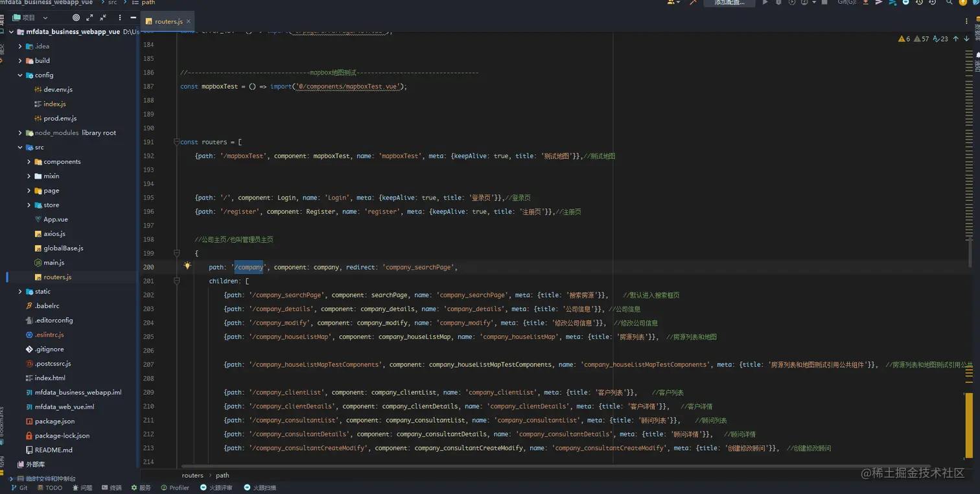Click the Run with Coverage icon

792,3
